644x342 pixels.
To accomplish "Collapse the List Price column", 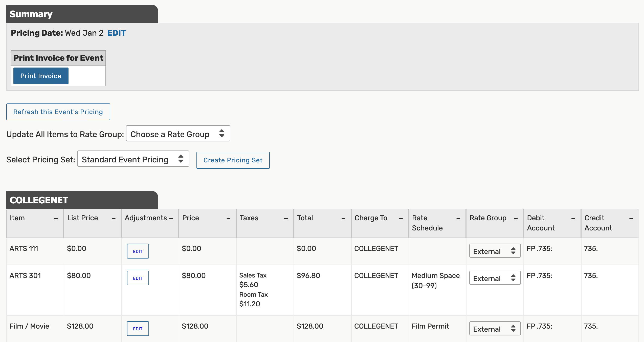I will 114,218.
